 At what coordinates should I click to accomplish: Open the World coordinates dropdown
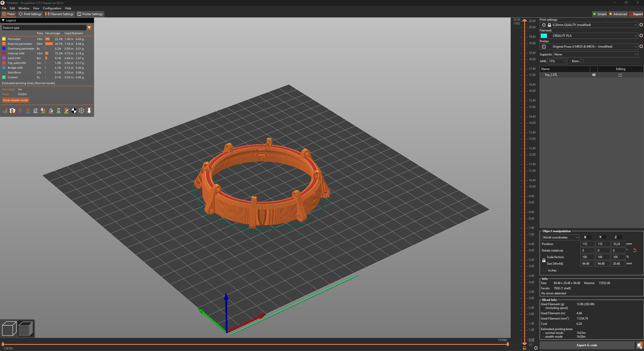coord(560,237)
